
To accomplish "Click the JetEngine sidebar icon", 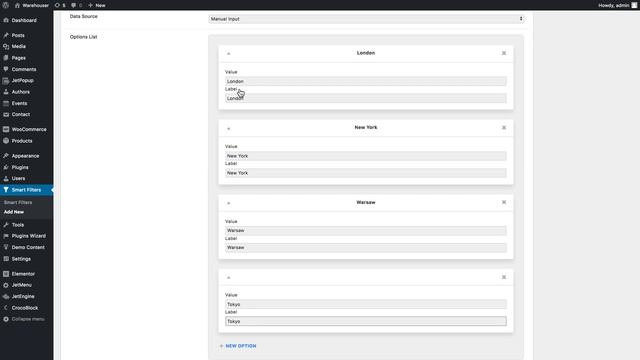I will [x=6, y=296].
